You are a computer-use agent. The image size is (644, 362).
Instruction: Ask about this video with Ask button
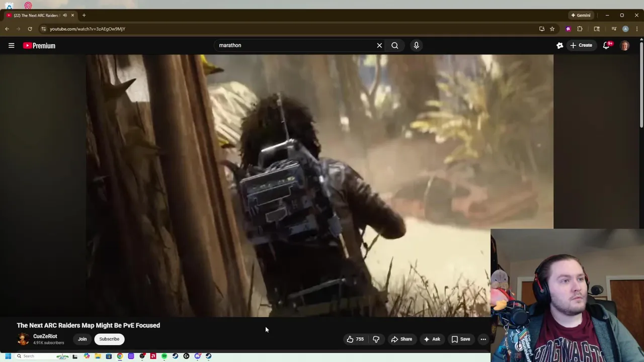click(x=432, y=339)
